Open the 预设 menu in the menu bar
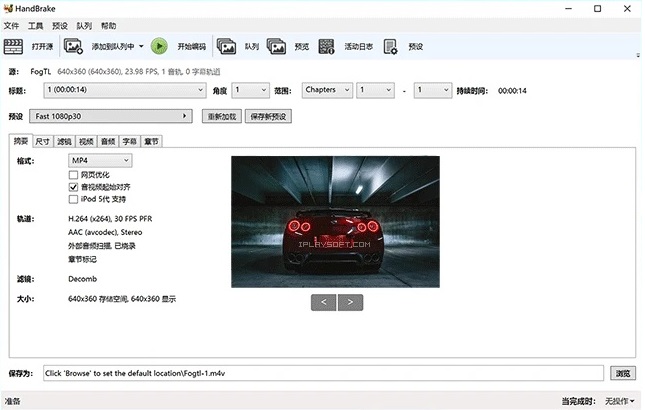645x410 pixels. pos(60,26)
